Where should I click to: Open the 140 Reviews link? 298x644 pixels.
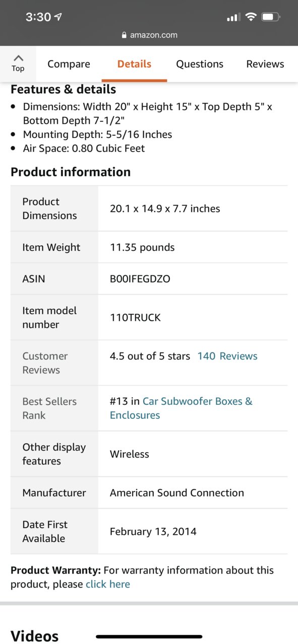(227, 356)
